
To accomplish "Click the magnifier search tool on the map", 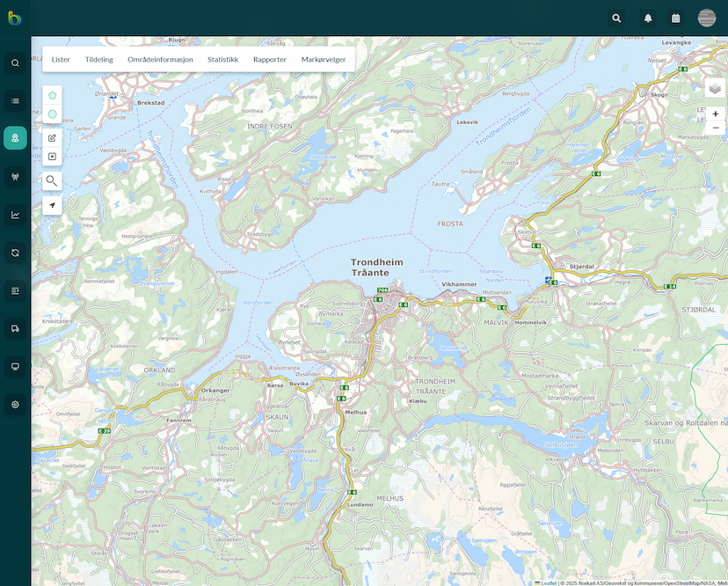I will 52,181.
